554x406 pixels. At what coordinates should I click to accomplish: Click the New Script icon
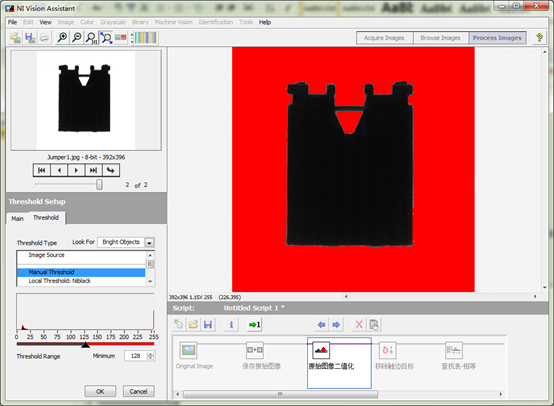[179, 324]
